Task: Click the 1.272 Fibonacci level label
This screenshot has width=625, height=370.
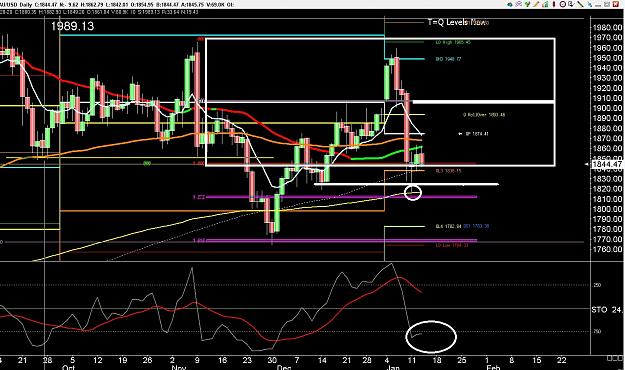Action: click(199, 197)
